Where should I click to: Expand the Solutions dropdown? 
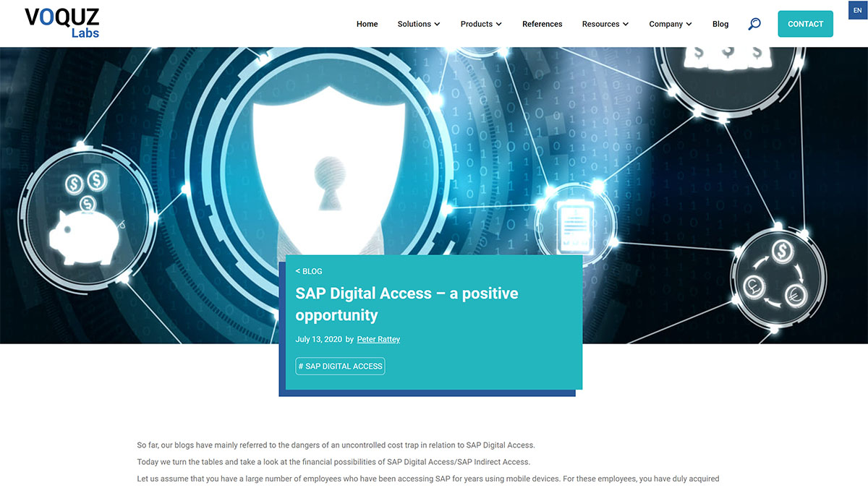414,24
